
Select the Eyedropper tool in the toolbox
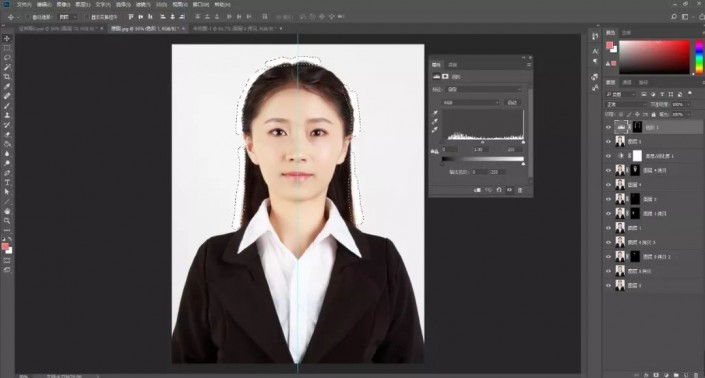coord(7,86)
